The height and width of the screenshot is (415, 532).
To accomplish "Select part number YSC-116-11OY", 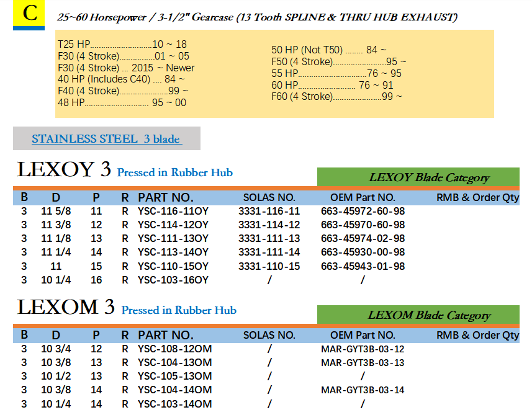I will 173,212.
